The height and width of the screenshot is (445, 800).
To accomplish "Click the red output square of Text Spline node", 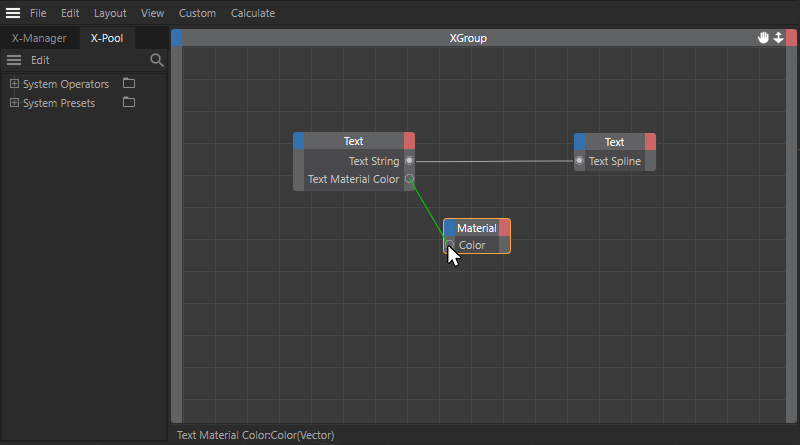I will (651, 142).
